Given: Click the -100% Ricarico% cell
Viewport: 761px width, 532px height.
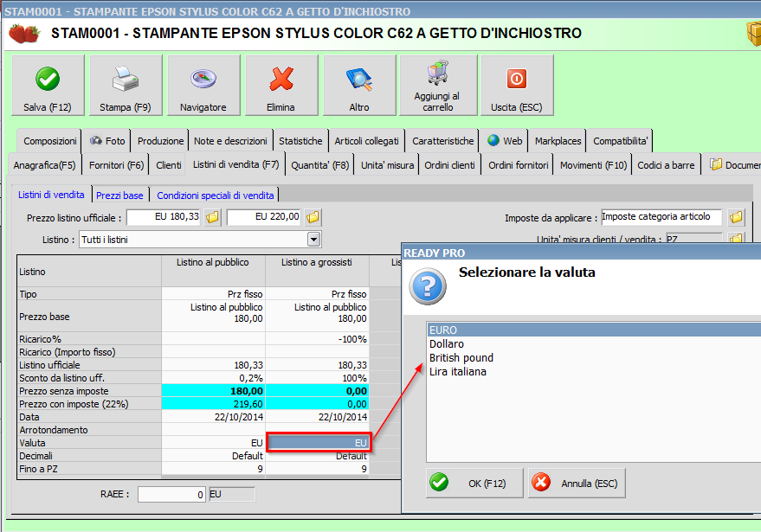Looking at the screenshot, I should 317,339.
